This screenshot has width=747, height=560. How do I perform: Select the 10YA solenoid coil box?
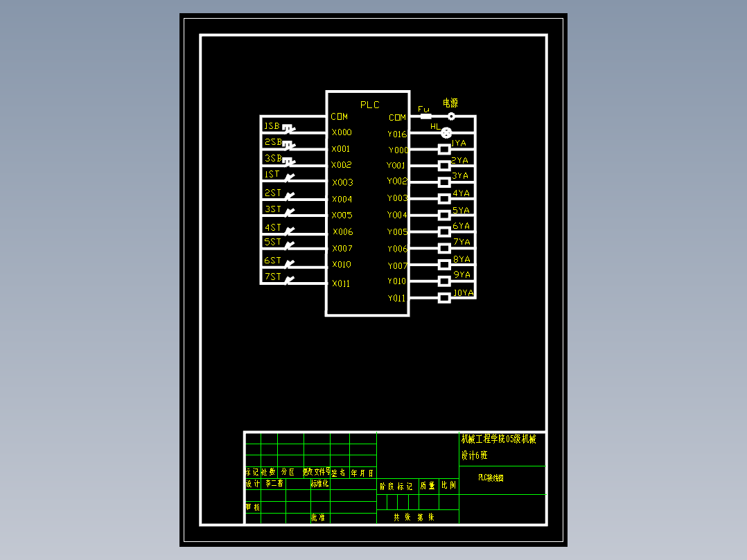tap(444, 298)
